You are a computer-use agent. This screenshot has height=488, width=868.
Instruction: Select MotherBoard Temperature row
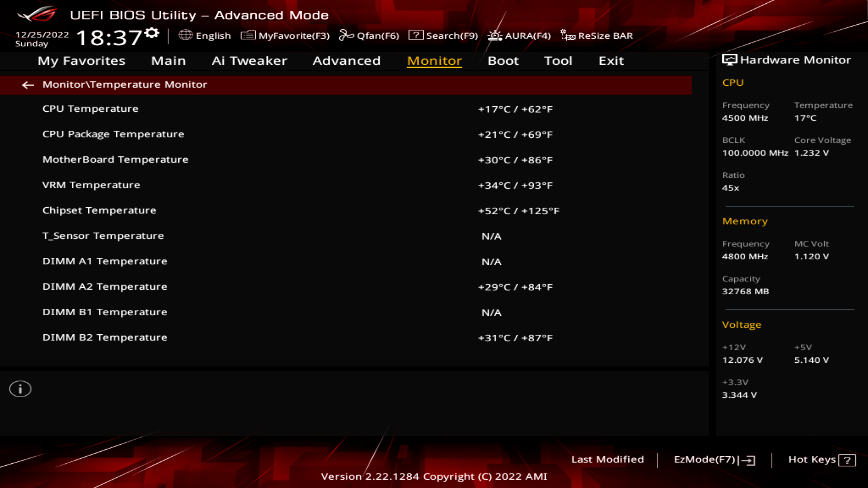(x=346, y=160)
